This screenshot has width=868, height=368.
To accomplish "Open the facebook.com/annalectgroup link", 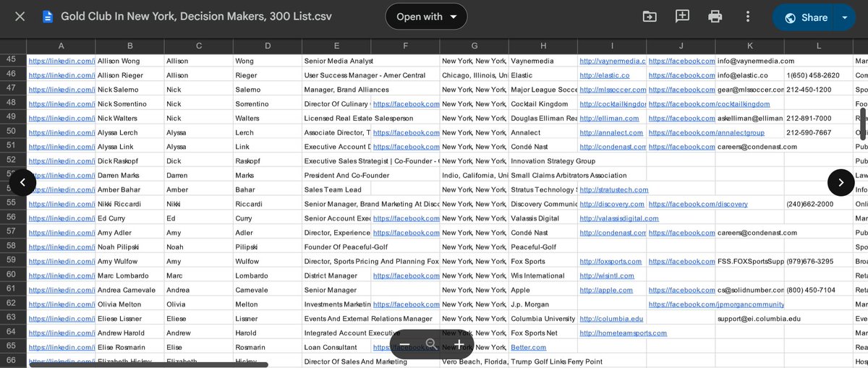I will pos(706,132).
